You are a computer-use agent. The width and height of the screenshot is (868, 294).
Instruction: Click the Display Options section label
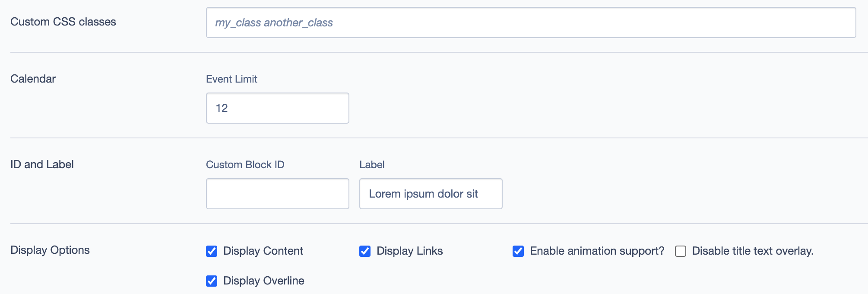point(50,250)
